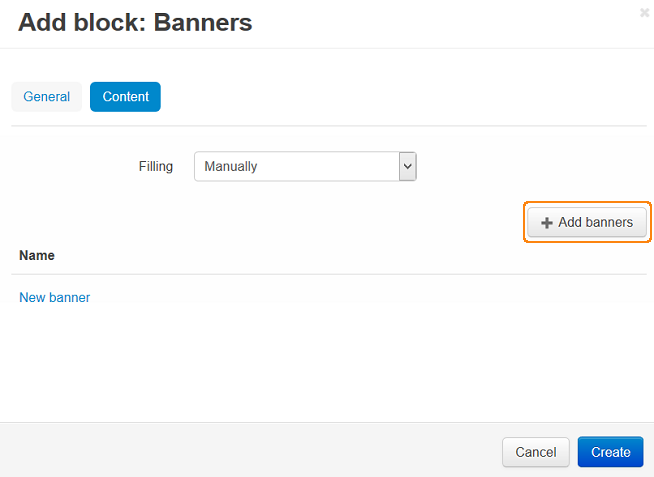Click the Filling field label
This screenshot has height=477, width=654.
[x=156, y=166]
